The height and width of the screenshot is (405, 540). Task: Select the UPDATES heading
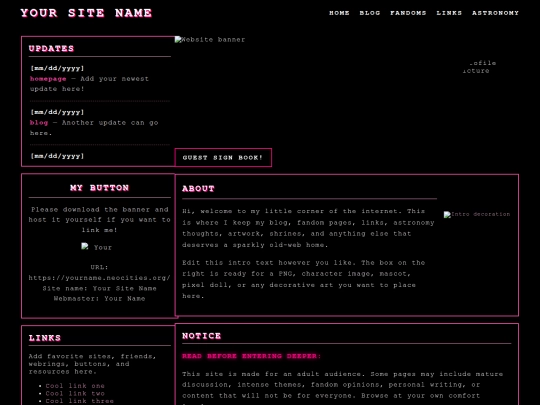(x=51, y=49)
